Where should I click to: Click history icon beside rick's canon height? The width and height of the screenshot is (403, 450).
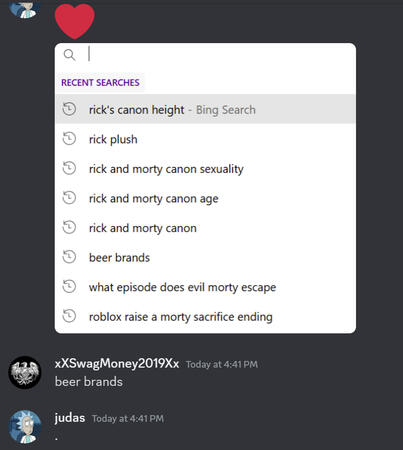[x=69, y=109]
